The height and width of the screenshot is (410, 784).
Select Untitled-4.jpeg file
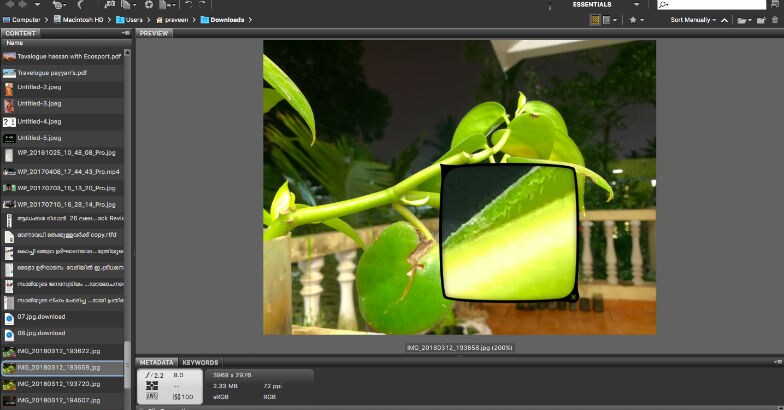click(x=62, y=122)
